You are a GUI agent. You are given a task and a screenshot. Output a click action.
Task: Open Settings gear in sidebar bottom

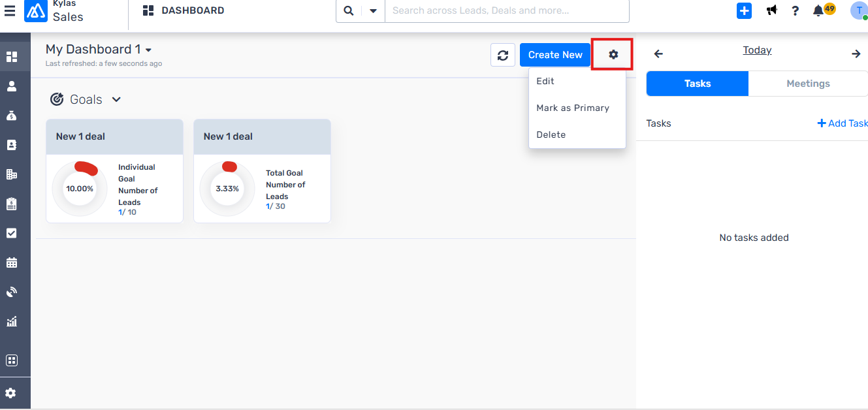(11, 393)
